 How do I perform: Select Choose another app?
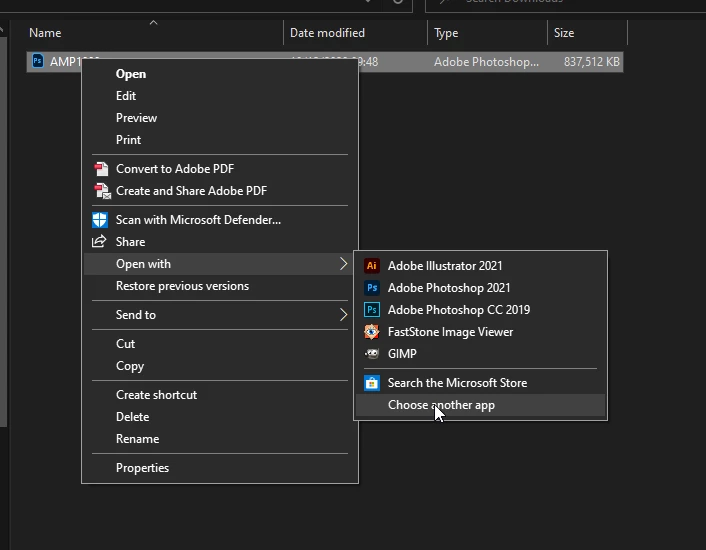tap(480, 405)
